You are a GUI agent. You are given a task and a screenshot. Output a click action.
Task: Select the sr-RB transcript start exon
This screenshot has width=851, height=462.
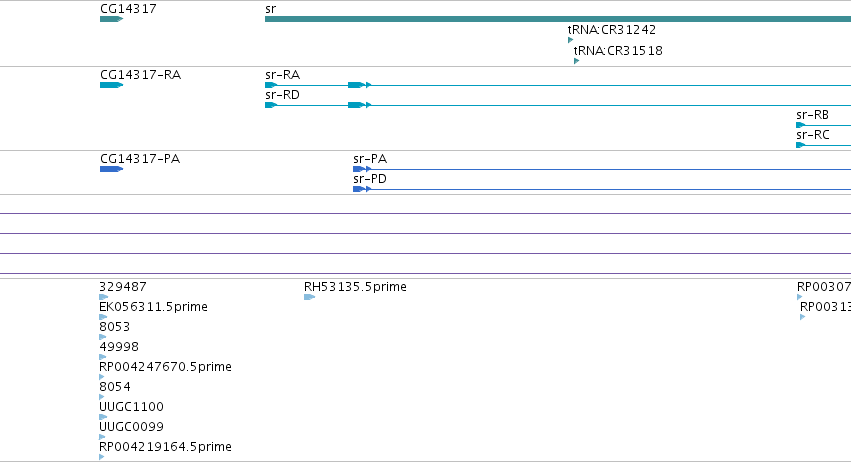coord(801,125)
